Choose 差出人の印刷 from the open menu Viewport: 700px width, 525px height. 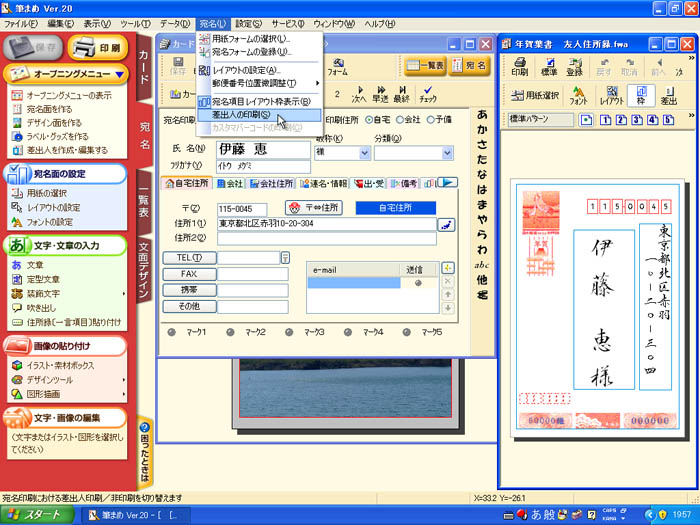click(x=240, y=115)
